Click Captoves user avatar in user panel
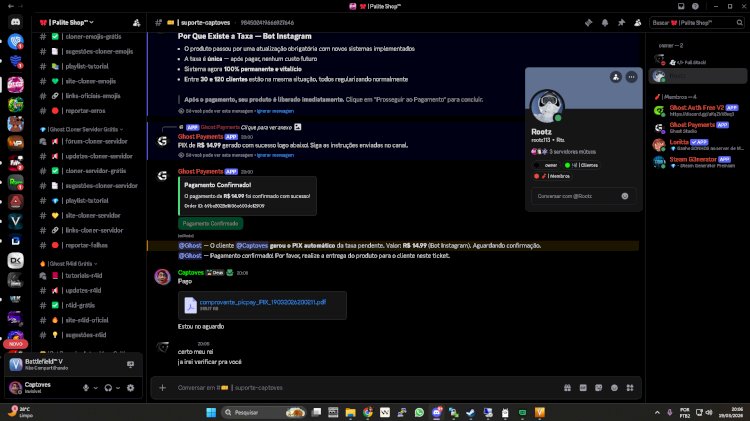 15,388
